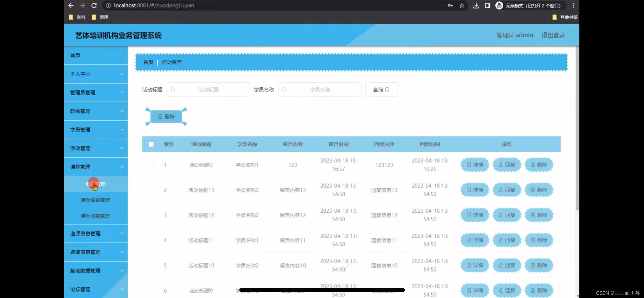This screenshot has height=298, width=644.
Task: Bookmark this page with the star icon
Action: click(x=462, y=5)
